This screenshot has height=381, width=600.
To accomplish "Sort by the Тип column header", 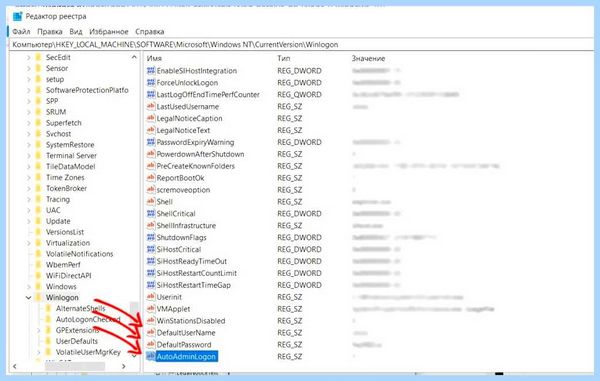I will pos(284,59).
